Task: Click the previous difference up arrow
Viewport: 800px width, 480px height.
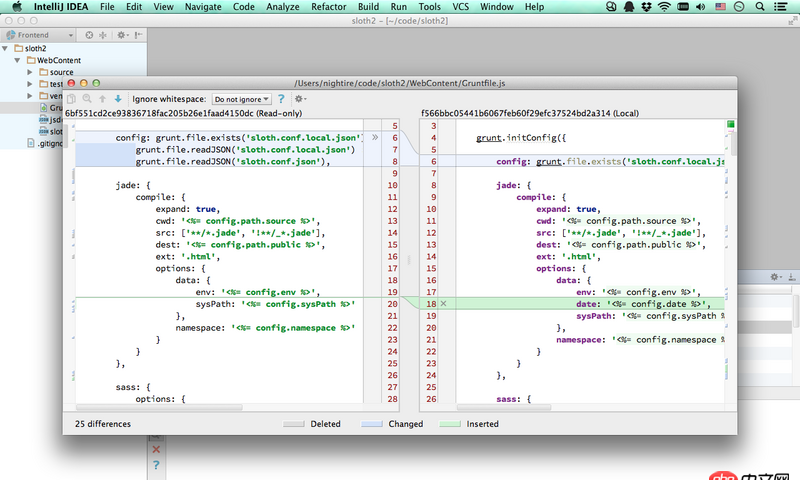Action: click(103, 99)
